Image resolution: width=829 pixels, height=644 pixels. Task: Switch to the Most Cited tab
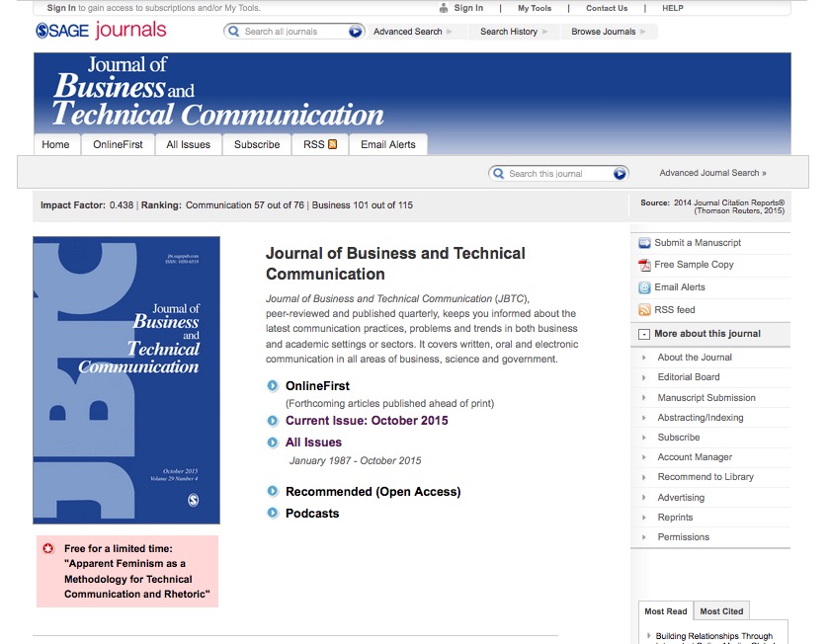(721, 611)
